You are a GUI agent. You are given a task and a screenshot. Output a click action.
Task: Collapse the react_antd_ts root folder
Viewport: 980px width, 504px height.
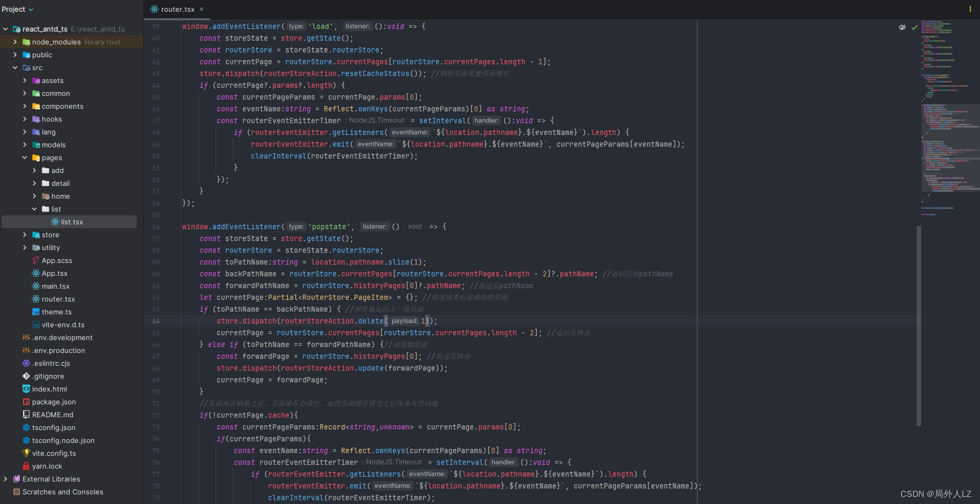click(x=5, y=29)
